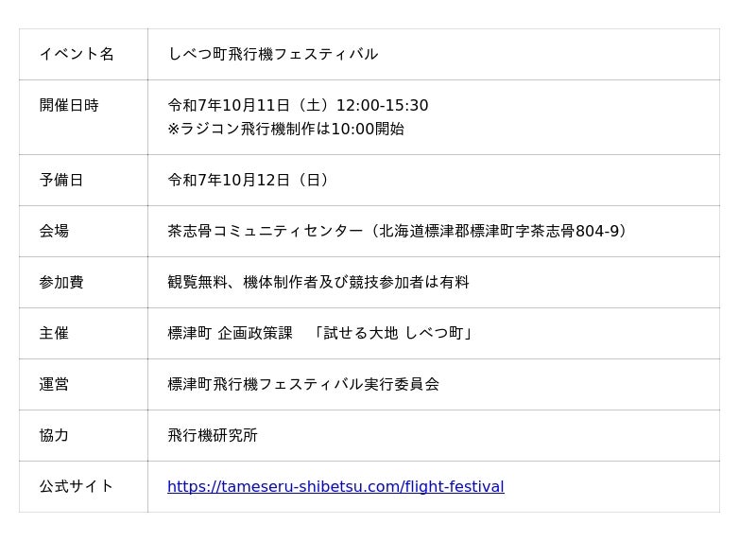Open the tameseru-shibetsu.com flight-festival link

(335, 487)
